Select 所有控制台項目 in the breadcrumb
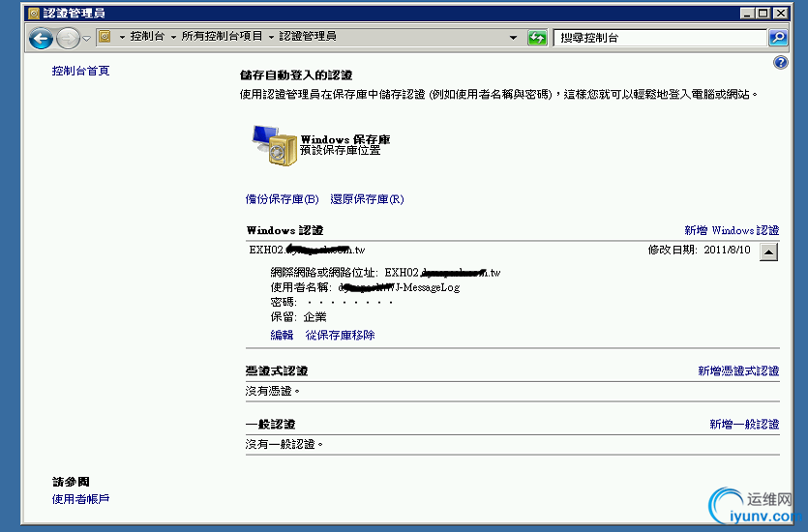The width and height of the screenshot is (808, 532). click(223, 36)
